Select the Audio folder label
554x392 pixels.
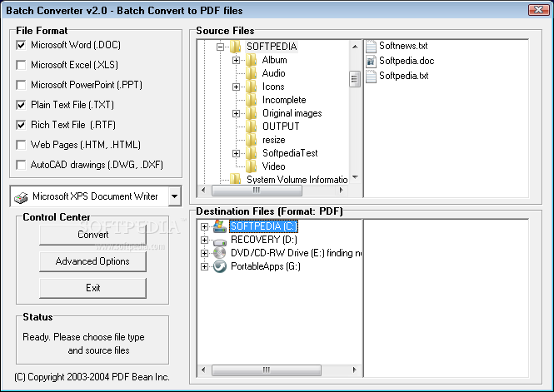tap(274, 73)
